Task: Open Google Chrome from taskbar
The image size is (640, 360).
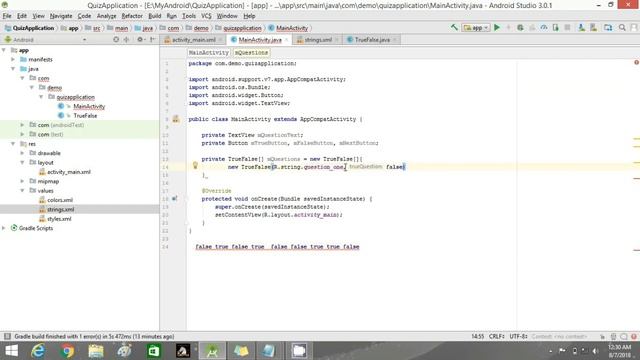Action: click(x=67, y=351)
